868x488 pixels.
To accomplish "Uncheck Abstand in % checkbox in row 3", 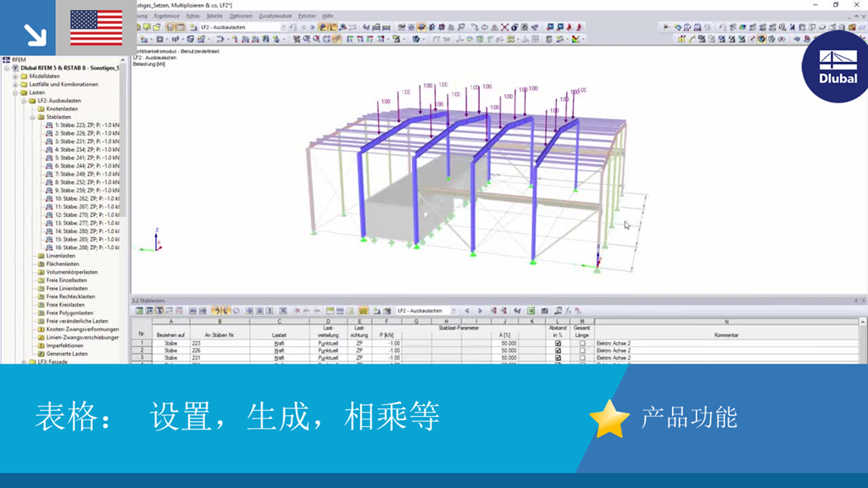I will tap(558, 358).
